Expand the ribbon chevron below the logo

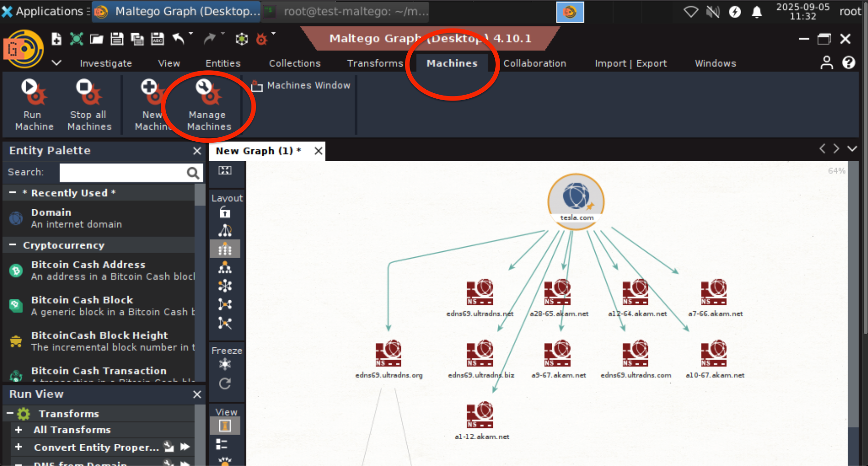[x=57, y=62]
